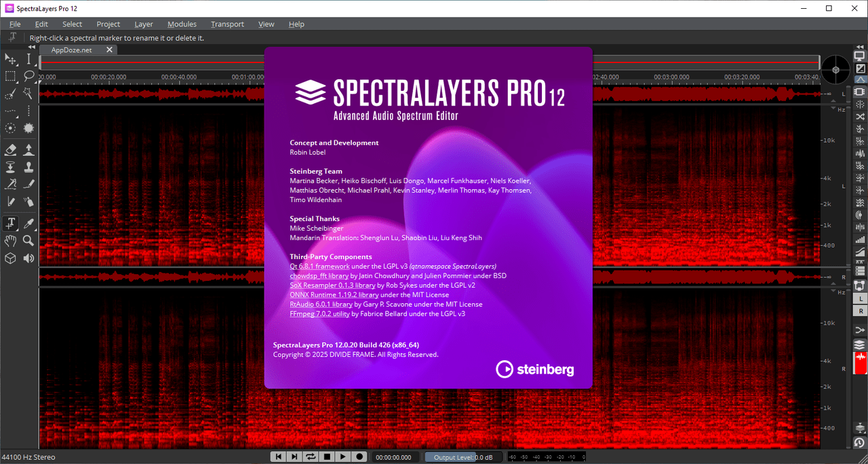Open the RtAudio 6.0.1 library link
The image size is (868, 464).
tap(321, 305)
